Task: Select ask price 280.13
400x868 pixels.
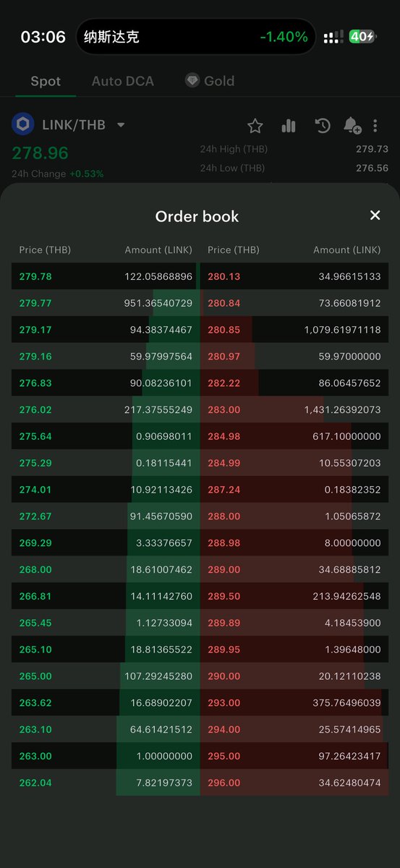Action: (x=224, y=276)
